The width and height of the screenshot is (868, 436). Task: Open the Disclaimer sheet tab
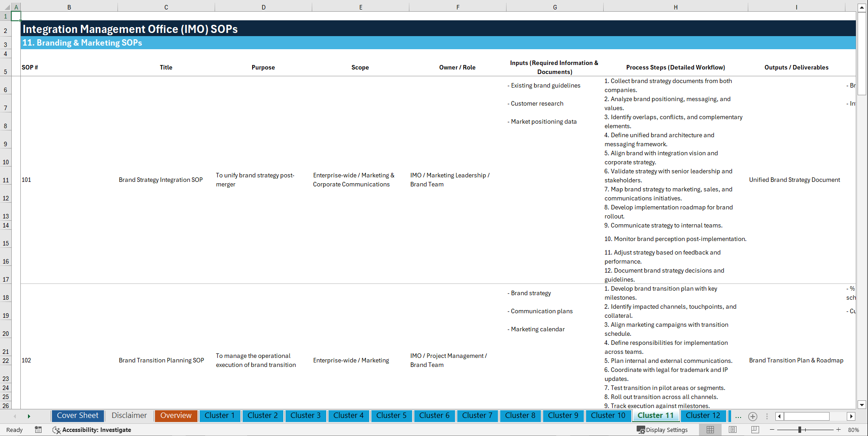(x=129, y=416)
